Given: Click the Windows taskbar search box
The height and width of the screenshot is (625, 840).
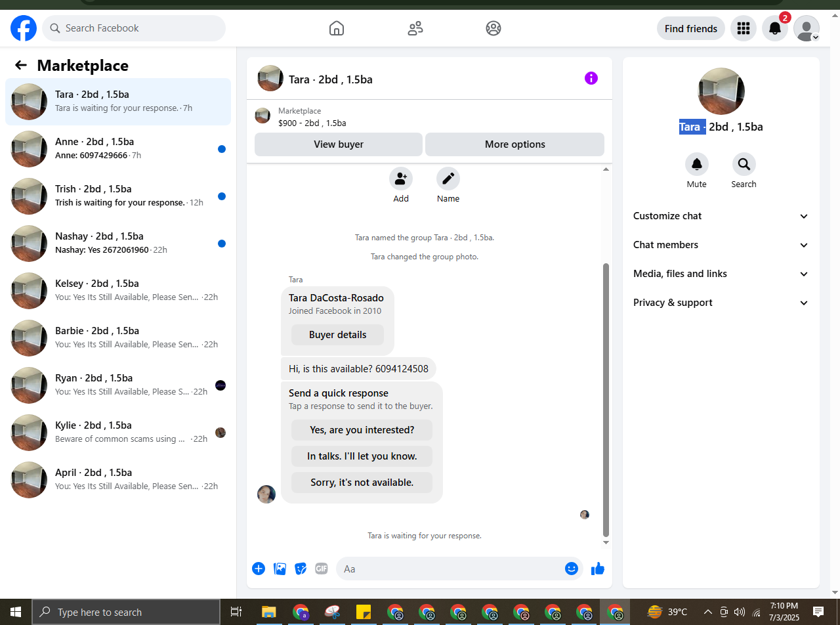Looking at the screenshot, I should (x=126, y=612).
